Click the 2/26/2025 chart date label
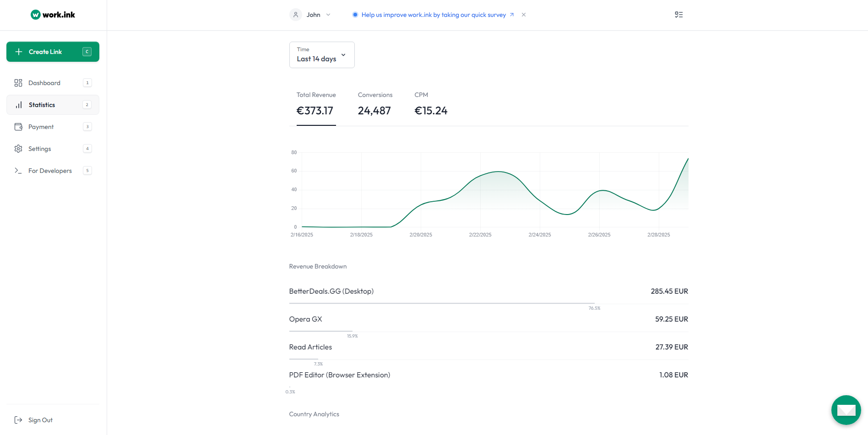868x435 pixels. pyautogui.click(x=599, y=235)
